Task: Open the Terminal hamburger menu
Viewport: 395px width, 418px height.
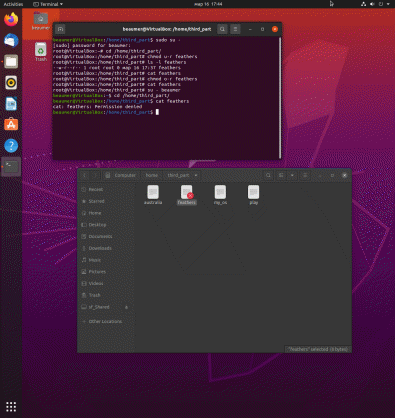Action: pyautogui.click(x=235, y=29)
